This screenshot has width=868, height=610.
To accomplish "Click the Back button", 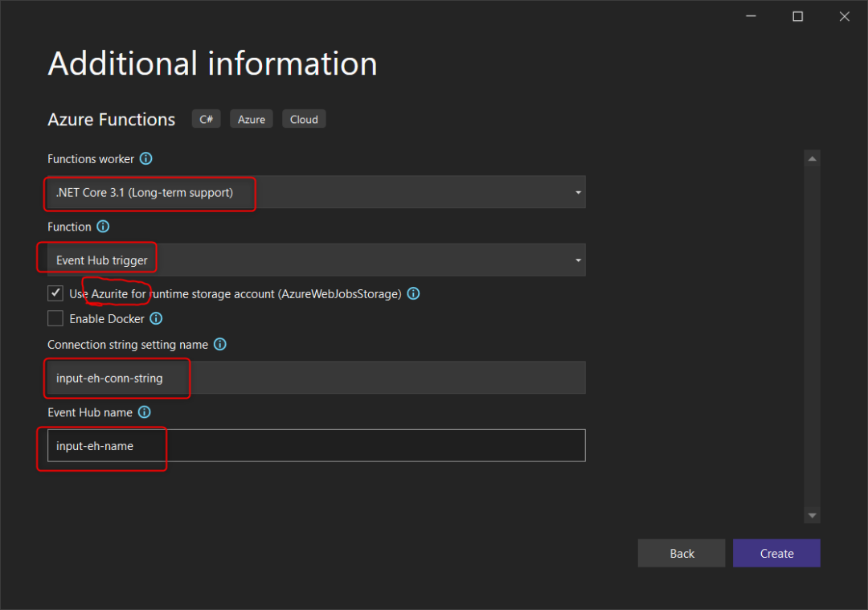I will click(x=682, y=553).
